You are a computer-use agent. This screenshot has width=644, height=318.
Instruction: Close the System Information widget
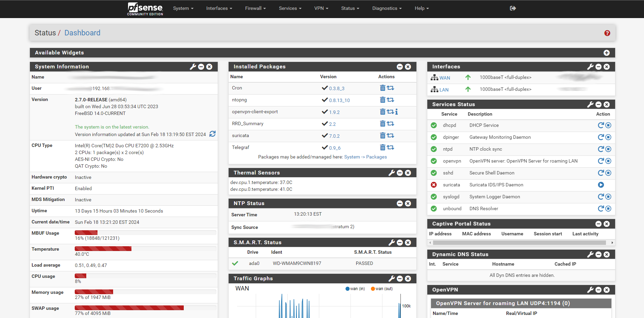tap(209, 67)
